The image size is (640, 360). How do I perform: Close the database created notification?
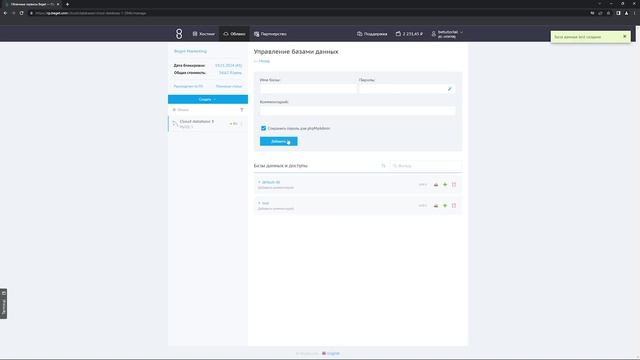click(624, 36)
